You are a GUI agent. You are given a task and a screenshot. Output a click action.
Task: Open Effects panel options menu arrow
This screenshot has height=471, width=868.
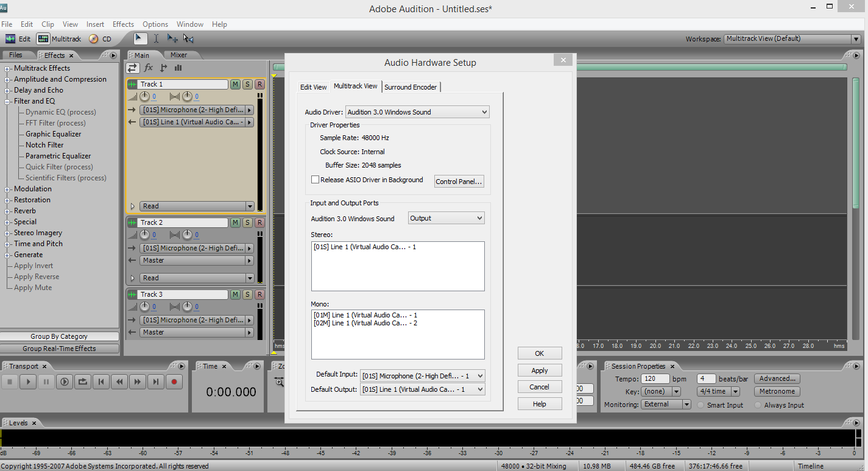coord(113,55)
